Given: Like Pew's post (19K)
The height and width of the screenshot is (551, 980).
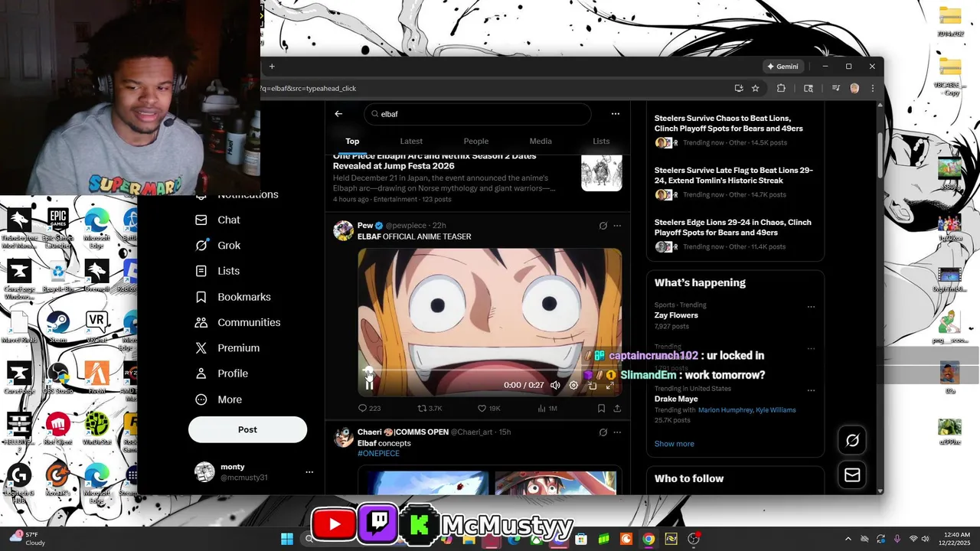Looking at the screenshot, I should [488, 409].
